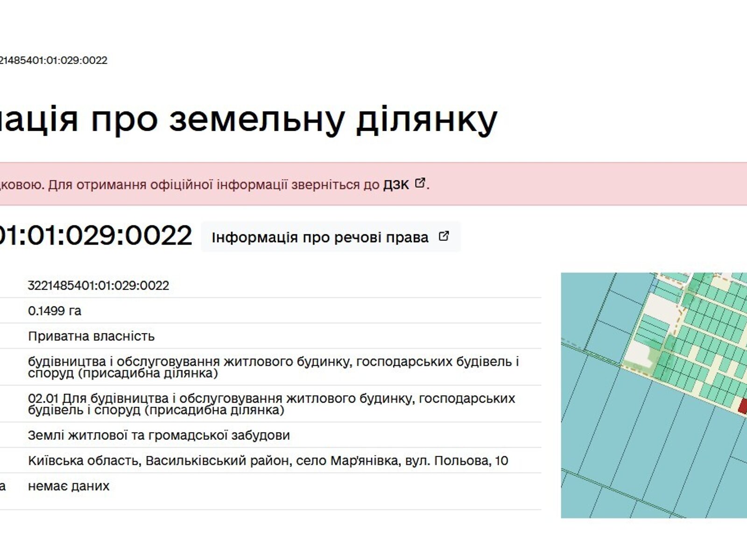The image size is (747, 560).
Task: Click the red highlighted parcel on map
Action: [x=742, y=406]
